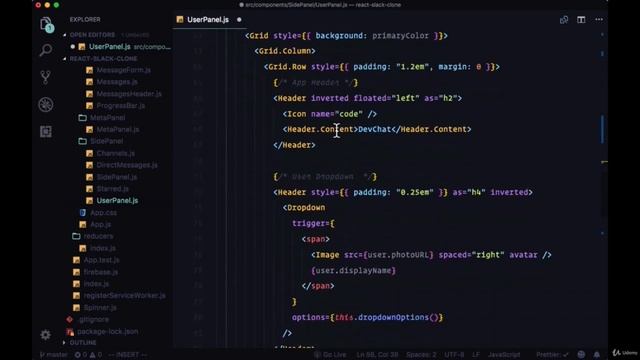Select UserPanel.js in the SidePanel folder

[x=118, y=201]
